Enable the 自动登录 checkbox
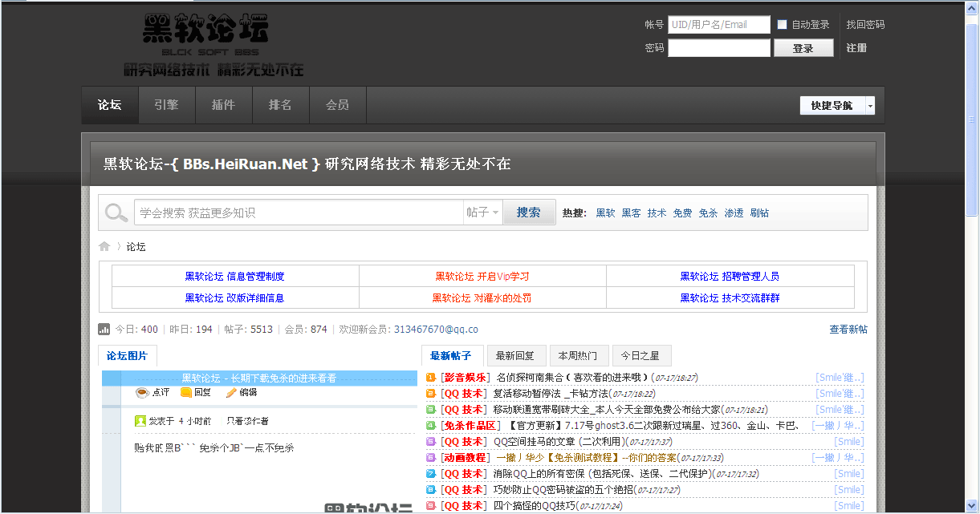This screenshot has height=514, width=980. 783,25
